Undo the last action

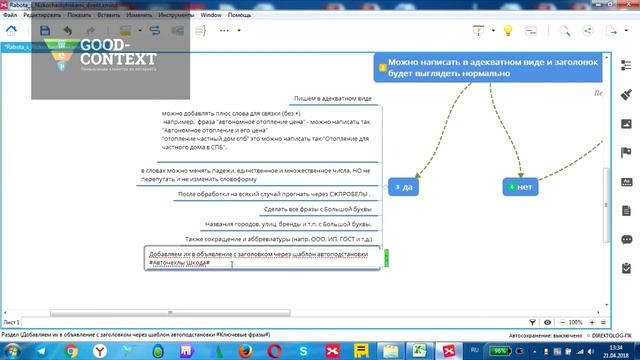click(x=68, y=31)
